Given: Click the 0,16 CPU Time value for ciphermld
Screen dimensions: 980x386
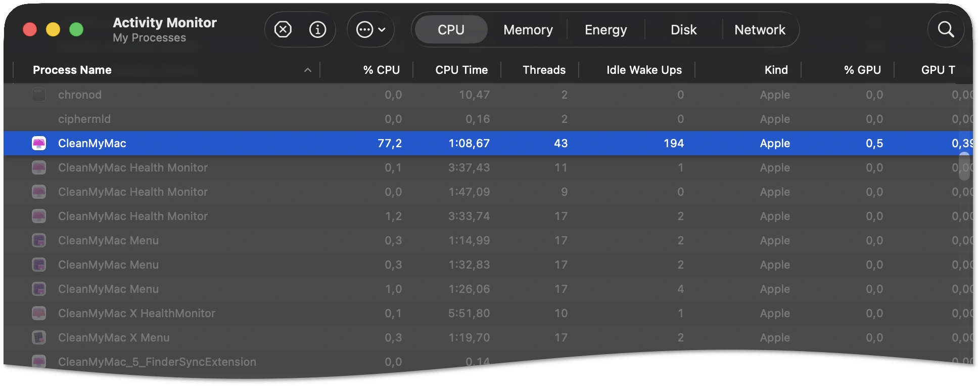Looking at the screenshot, I should click(x=478, y=119).
